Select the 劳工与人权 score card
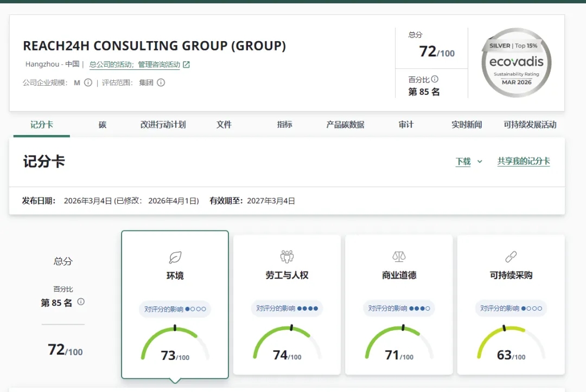The height and width of the screenshot is (392, 586). click(287, 304)
